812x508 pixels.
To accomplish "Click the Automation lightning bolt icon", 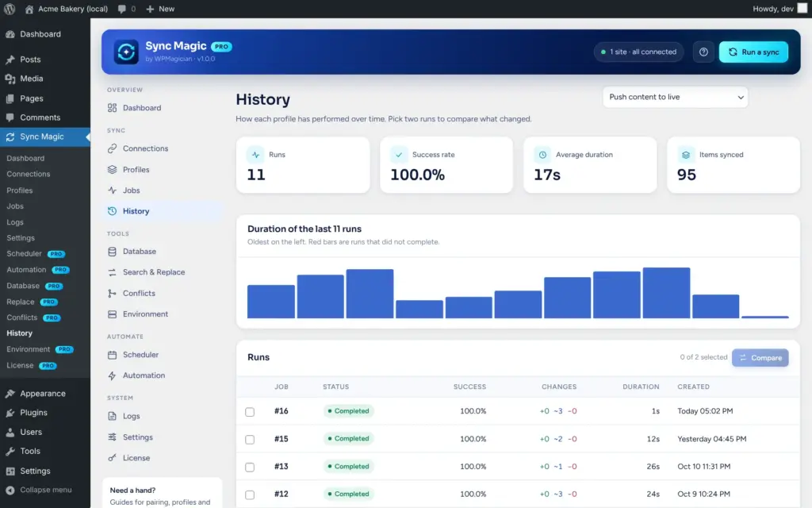I will [x=112, y=375].
